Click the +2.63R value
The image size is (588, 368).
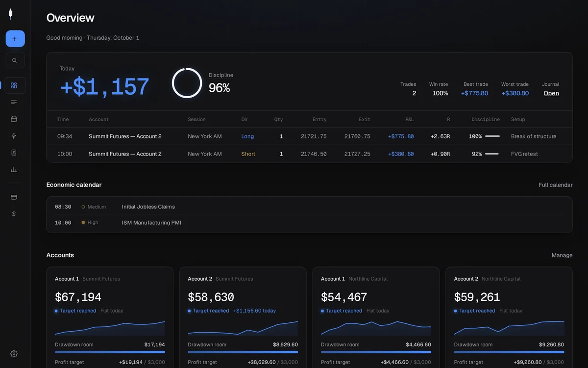coord(440,136)
